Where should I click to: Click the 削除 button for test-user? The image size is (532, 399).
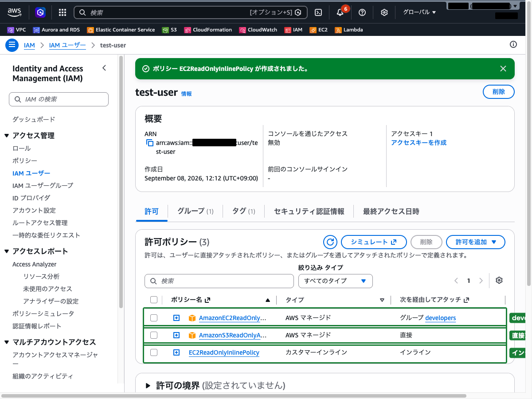(499, 92)
